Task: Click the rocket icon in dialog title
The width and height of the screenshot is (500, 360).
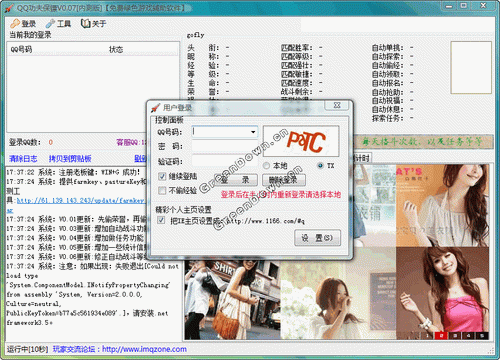Action: pyautogui.click(x=155, y=108)
